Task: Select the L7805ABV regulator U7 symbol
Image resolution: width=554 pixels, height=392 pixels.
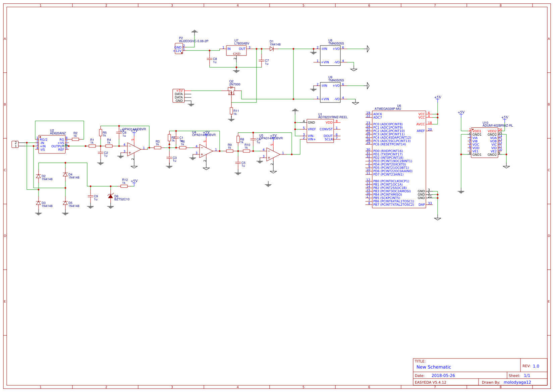Action: coord(236,51)
